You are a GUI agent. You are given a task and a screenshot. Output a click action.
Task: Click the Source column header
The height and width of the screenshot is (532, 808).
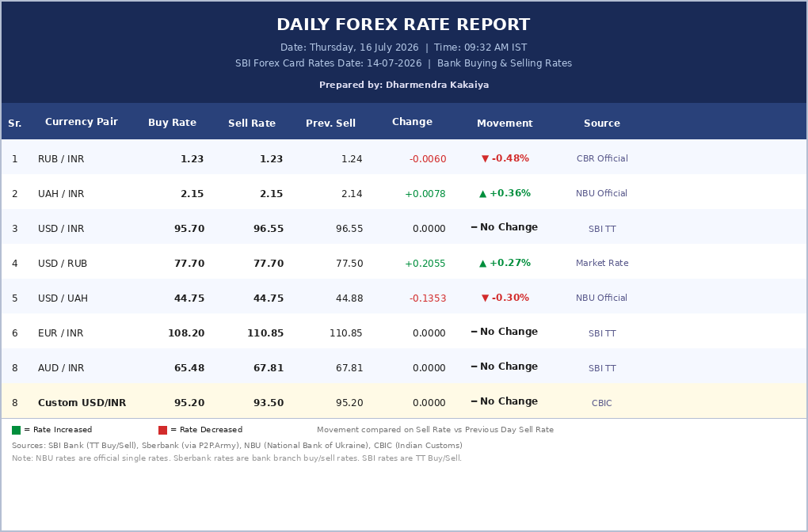(602, 123)
